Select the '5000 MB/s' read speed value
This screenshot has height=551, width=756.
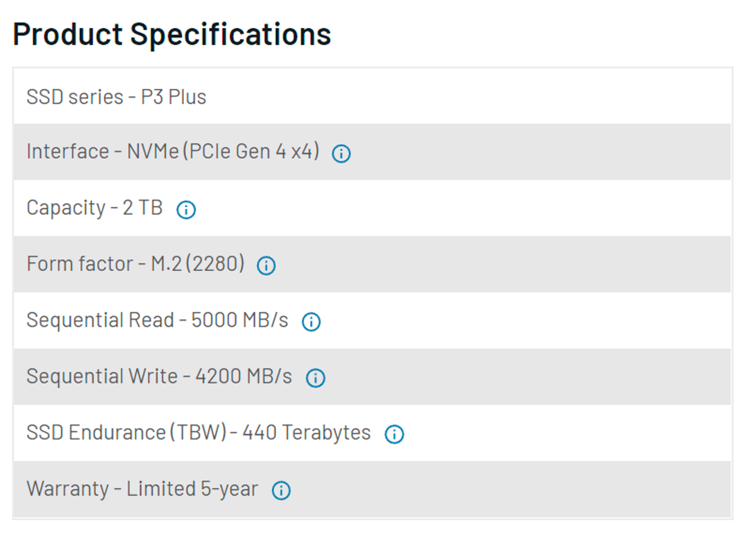click(239, 320)
